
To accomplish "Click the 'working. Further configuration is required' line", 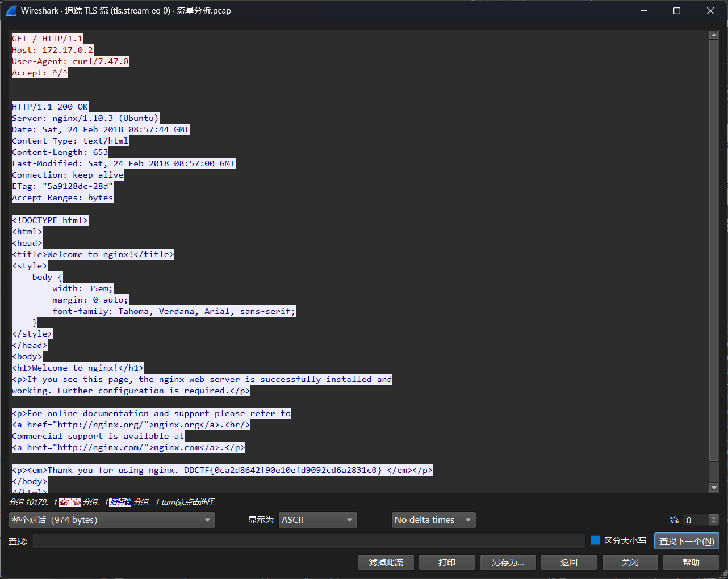I will (131, 391).
